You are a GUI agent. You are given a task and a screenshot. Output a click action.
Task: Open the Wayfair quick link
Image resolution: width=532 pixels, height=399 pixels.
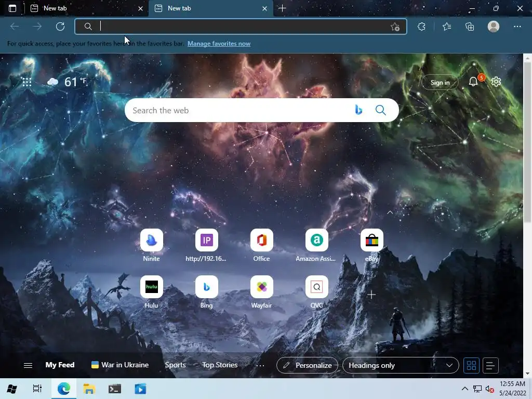pos(262,292)
